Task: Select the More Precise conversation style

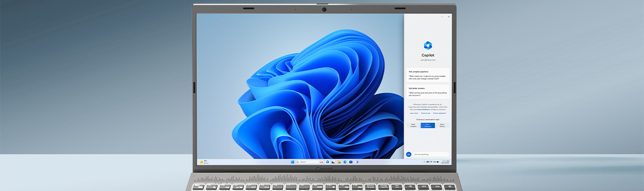Action: (x=442, y=125)
